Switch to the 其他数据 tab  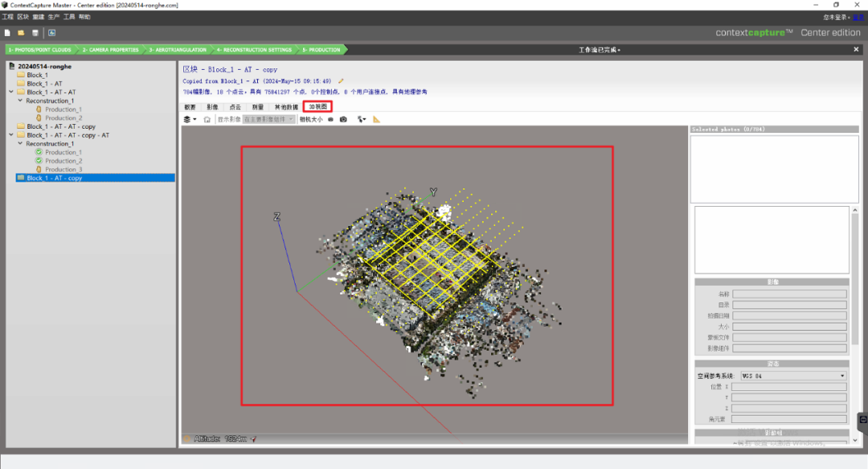[x=286, y=107]
